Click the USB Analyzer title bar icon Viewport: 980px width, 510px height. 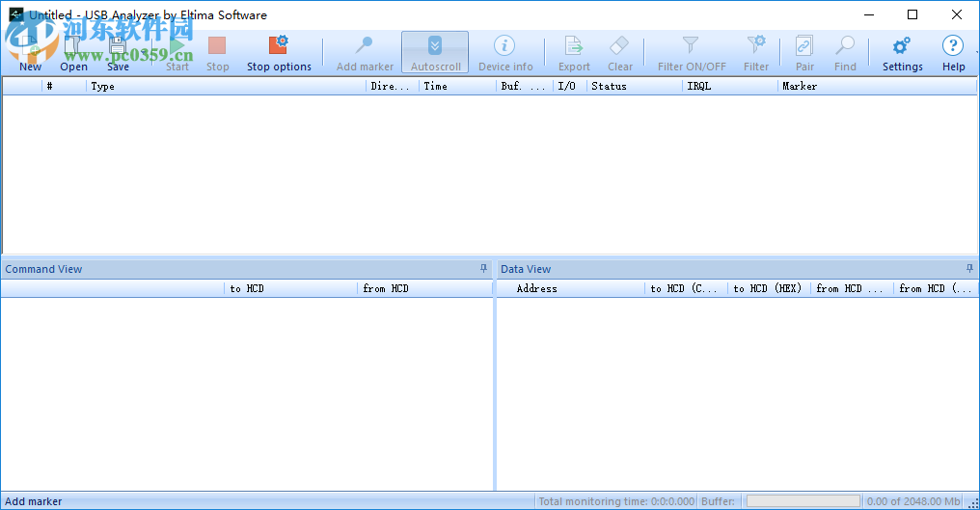coord(16,14)
